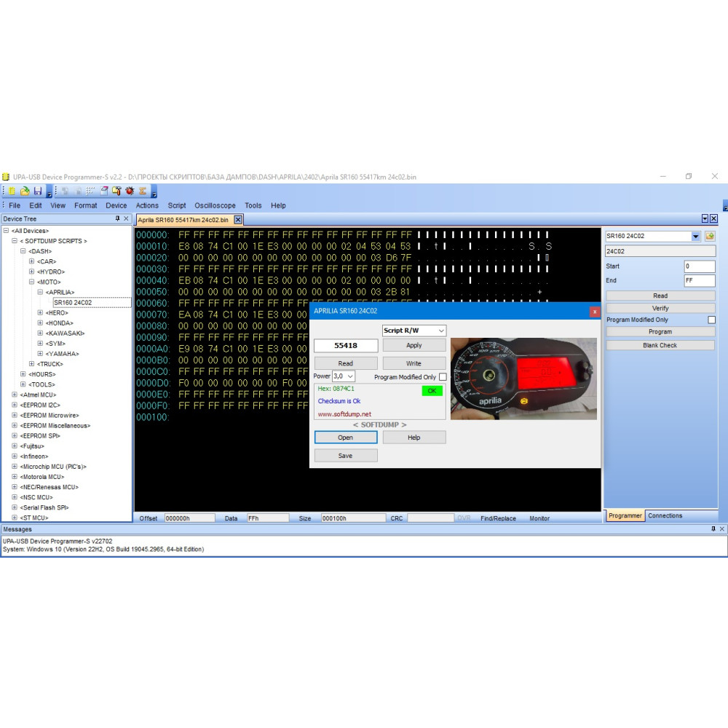The image size is (728, 728).
Task: Open the www.softdump.net link
Action: (344, 414)
